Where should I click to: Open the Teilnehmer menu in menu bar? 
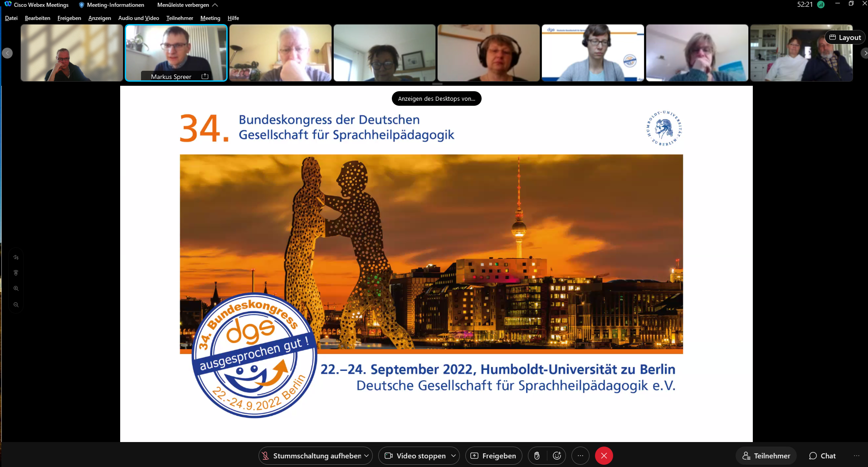click(x=180, y=18)
